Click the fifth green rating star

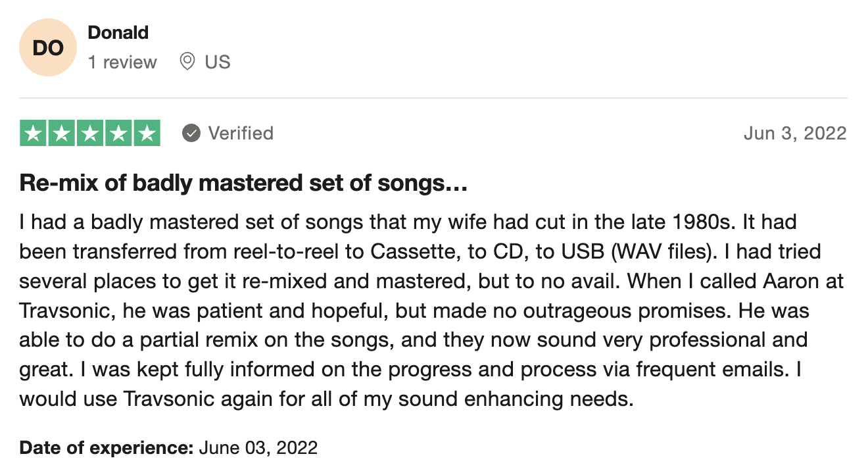pos(147,134)
